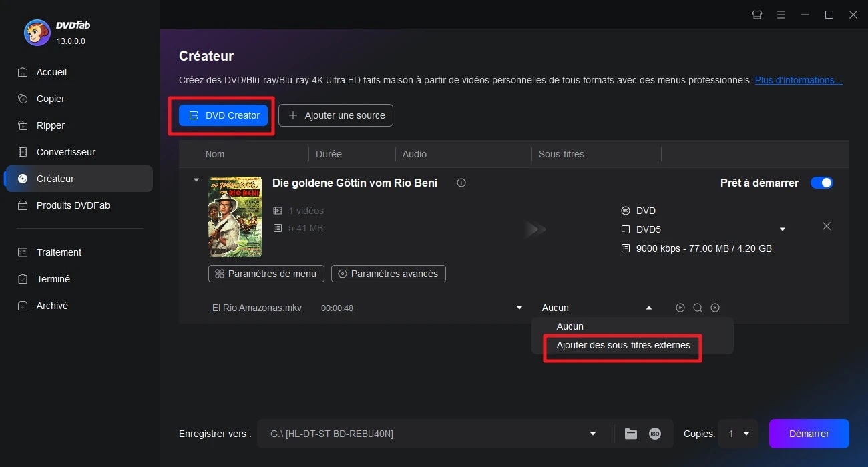The height and width of the screenshot is (467, 868).
Task: Click the movie poster thumbnail
Action: pos(235,217)
